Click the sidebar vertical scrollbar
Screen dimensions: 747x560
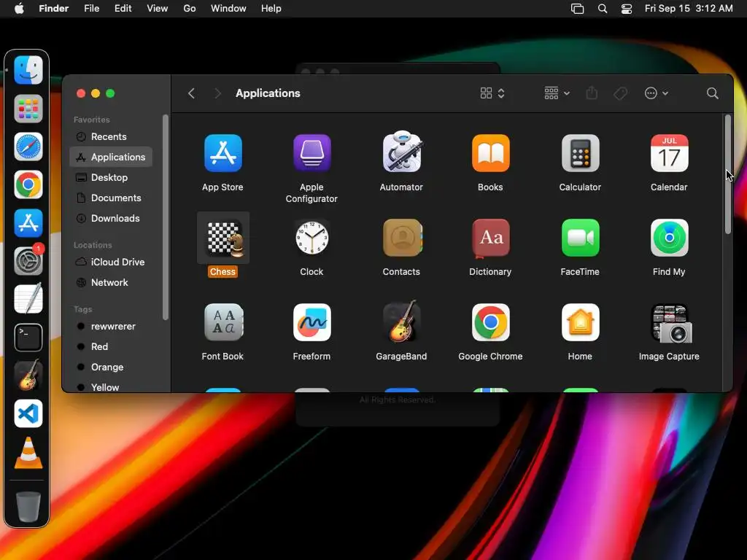[x=166, y=217]
